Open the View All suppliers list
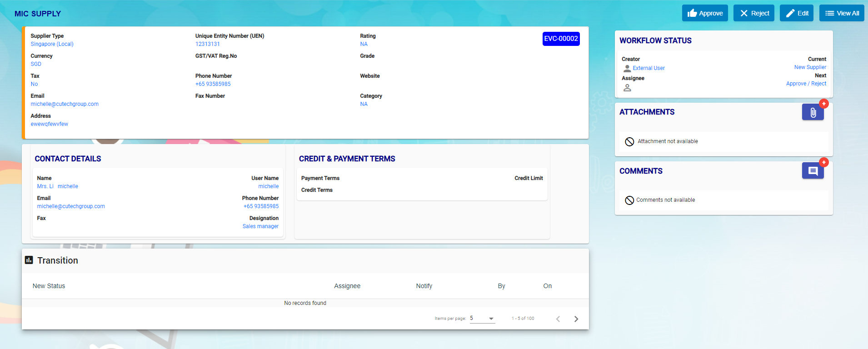 click(842, 13)
